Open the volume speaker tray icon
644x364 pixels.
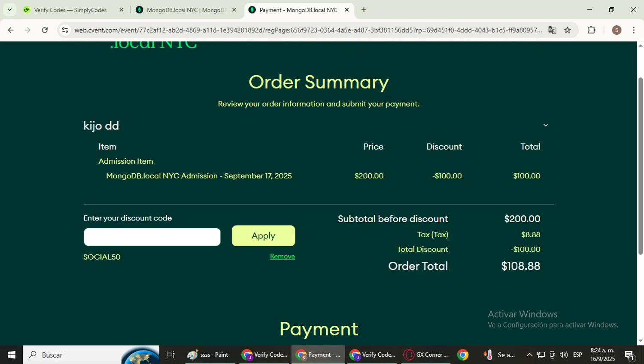pyautogui.click(x=564, y=355)
